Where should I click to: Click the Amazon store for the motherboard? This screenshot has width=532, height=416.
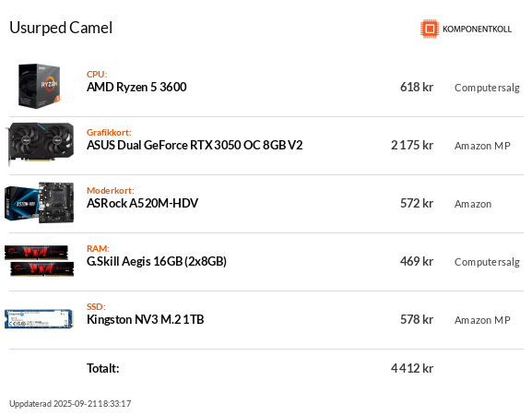point(473,204)
